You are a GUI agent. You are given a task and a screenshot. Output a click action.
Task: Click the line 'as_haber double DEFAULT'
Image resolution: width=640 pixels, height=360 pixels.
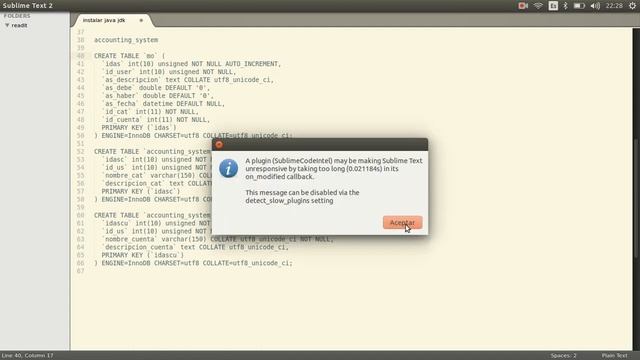point(158,96)
